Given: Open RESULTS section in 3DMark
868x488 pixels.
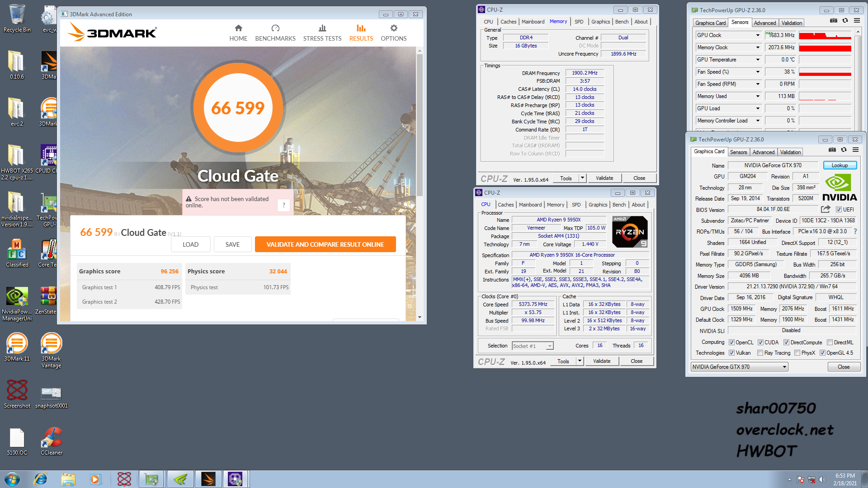Looking at the screenshot, I should click(361, 33).
